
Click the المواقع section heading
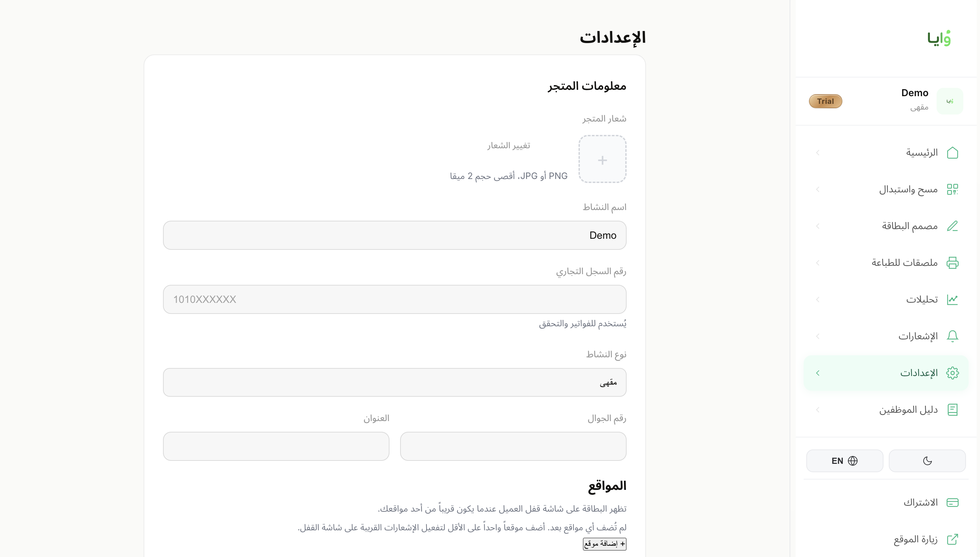607,486
